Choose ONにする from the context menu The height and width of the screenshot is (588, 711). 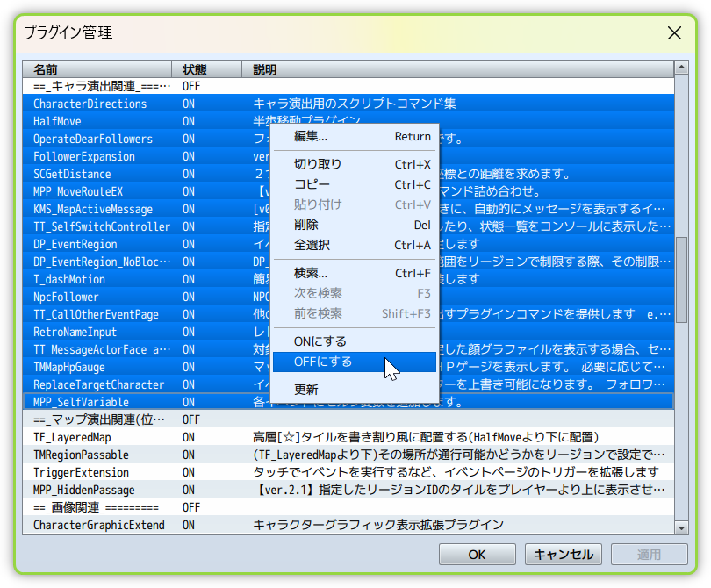(x=355, y=341)
